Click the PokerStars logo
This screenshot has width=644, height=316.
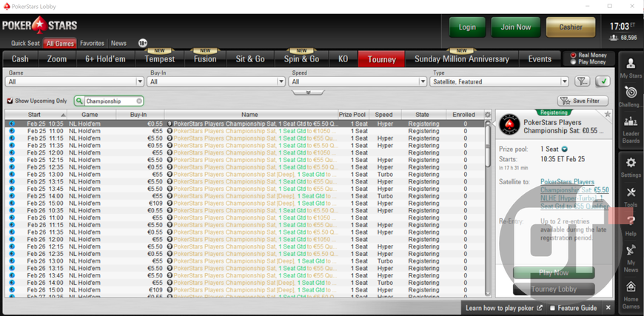click(x=39, y=25)
